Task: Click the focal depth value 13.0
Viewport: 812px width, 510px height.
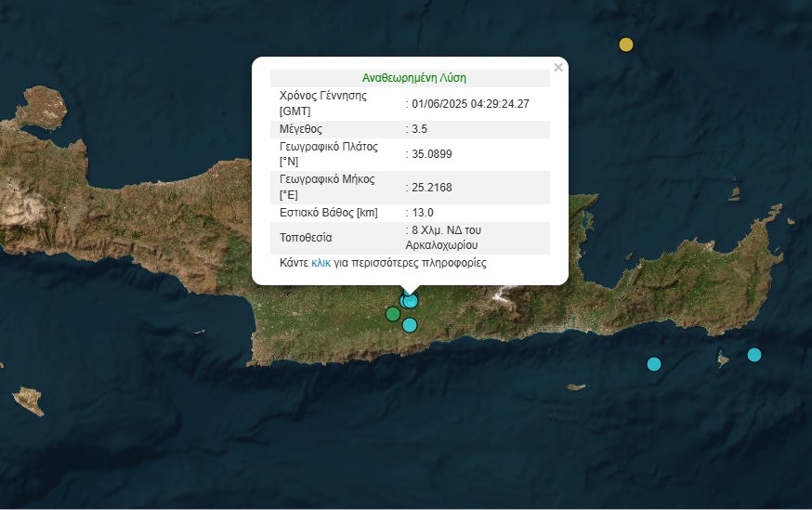Action: [422, 213]
